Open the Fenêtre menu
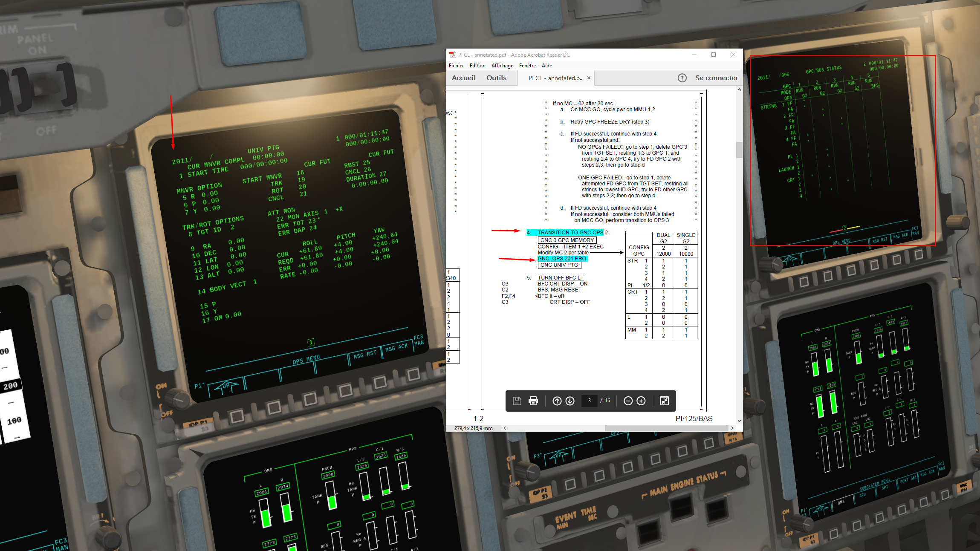This screenshot has width=980, height=551. 527,65
